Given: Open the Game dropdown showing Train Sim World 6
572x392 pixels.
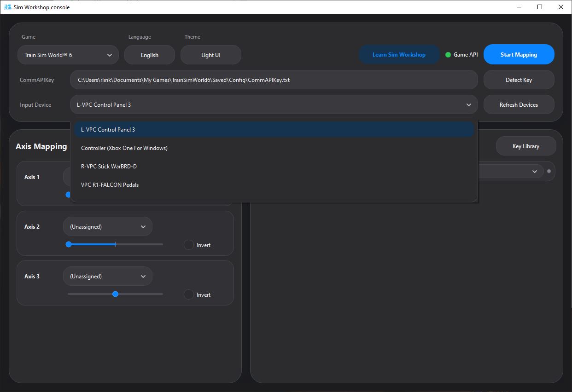Looking at the screenshot, I should [x=68, y=55].
